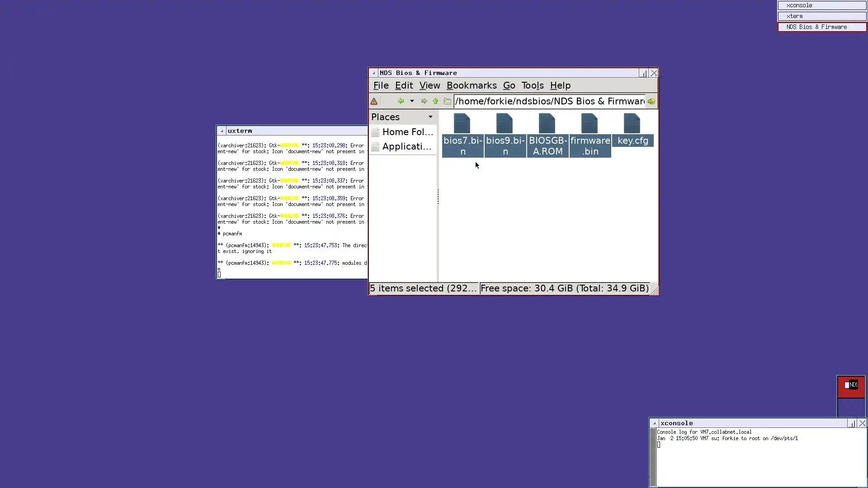Select the key.cfg file icon

(x=632, y=123)
